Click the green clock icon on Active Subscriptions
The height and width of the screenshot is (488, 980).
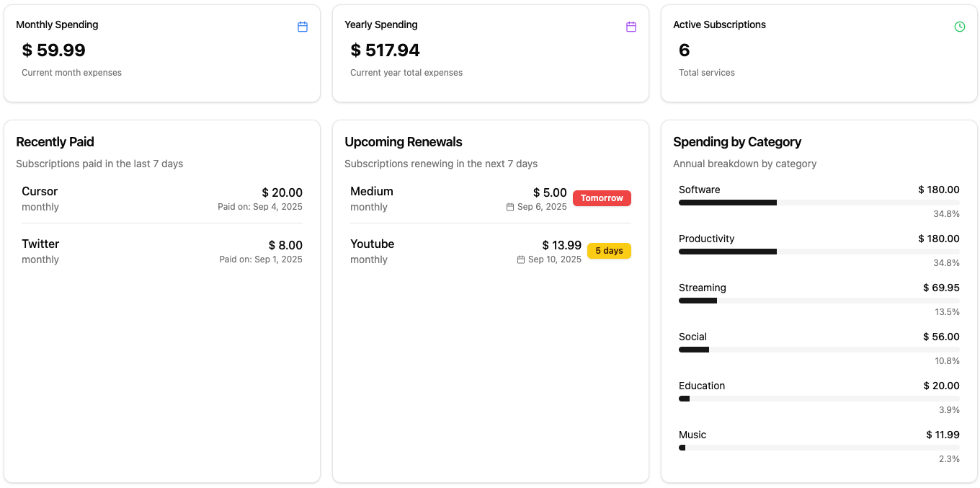960,27
